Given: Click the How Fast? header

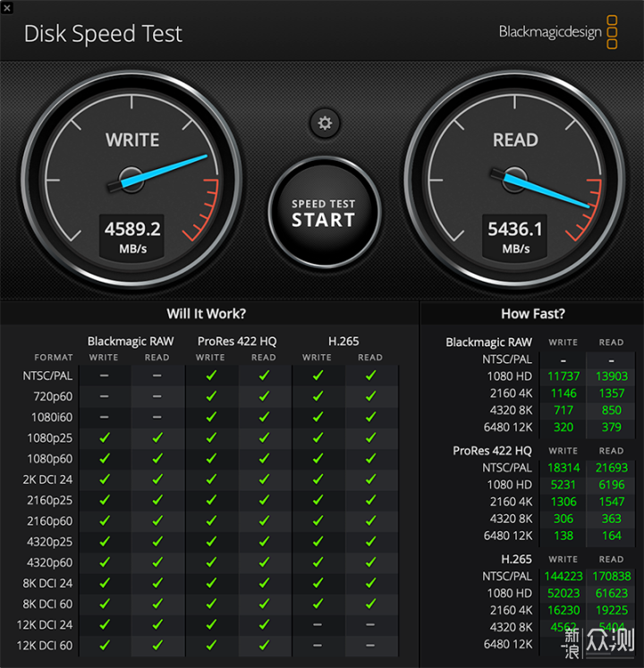Looking at the screenshot, I should point(533,314).
